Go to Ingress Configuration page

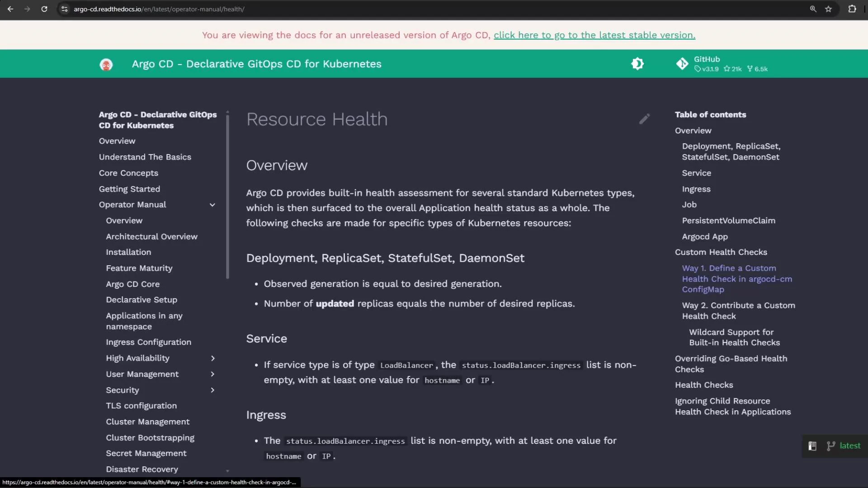tap(148, 343)
